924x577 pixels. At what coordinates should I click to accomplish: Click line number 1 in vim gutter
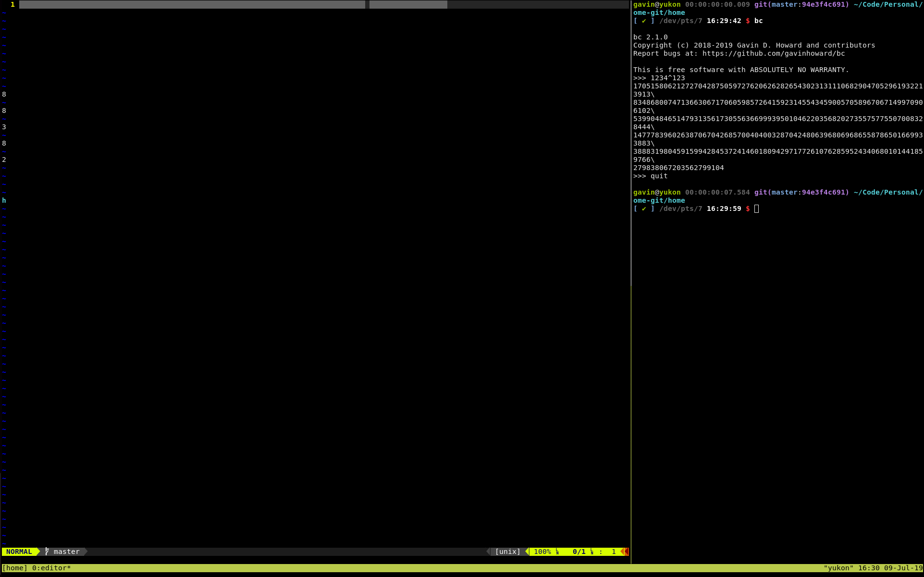[x=12, y=4]
